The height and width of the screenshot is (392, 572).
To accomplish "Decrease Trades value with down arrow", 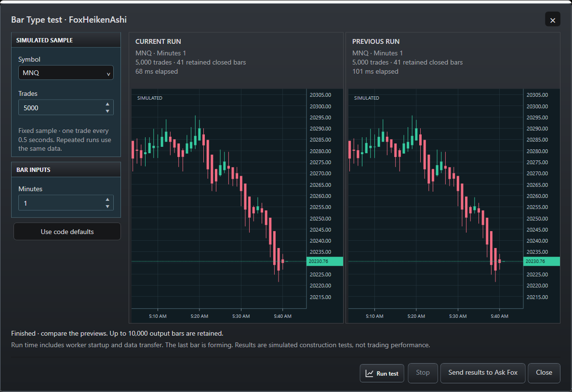I will click(x=107, y=111).
